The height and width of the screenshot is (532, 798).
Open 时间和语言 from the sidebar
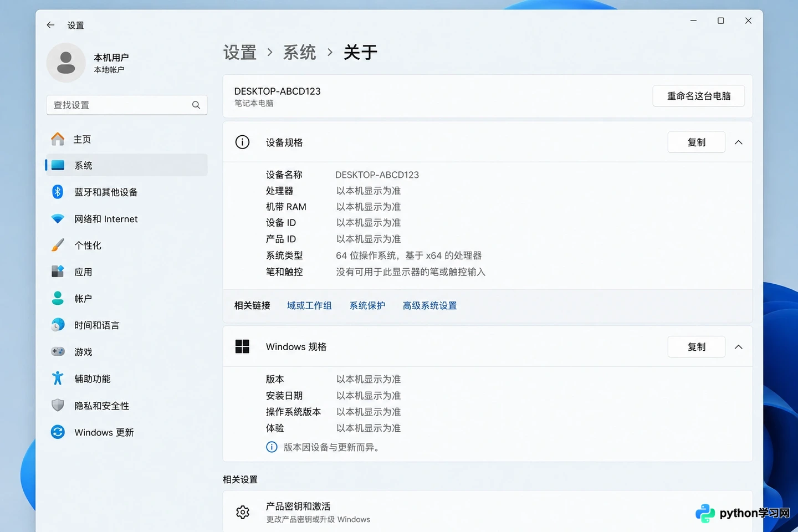[x=126, y=325]
